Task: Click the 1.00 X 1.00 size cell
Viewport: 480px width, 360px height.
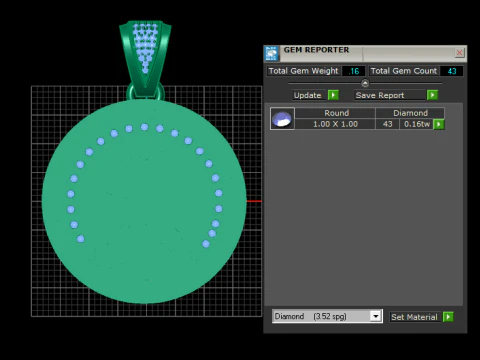Action: pyautogui.click(x=335, y=124)
